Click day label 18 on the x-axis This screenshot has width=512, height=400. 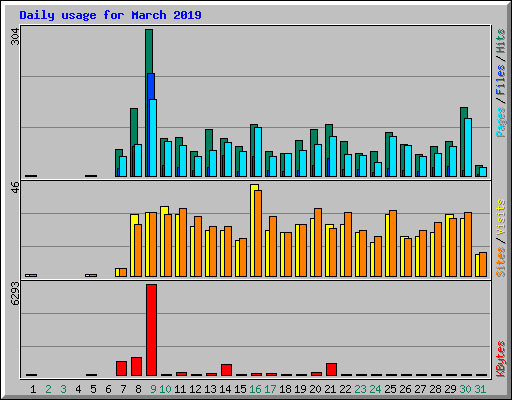tap(285, 389)
